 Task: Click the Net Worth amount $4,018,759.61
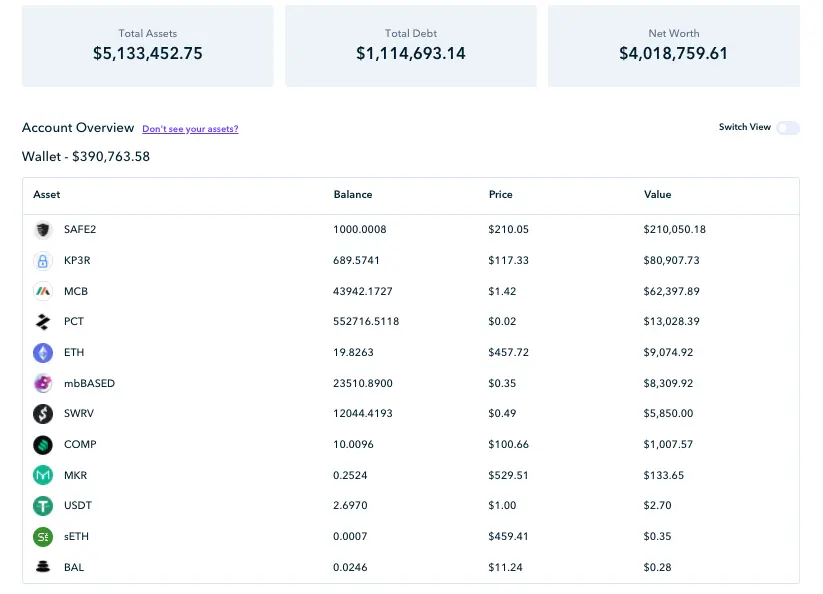pyautogui.click(x=673, y=54)
